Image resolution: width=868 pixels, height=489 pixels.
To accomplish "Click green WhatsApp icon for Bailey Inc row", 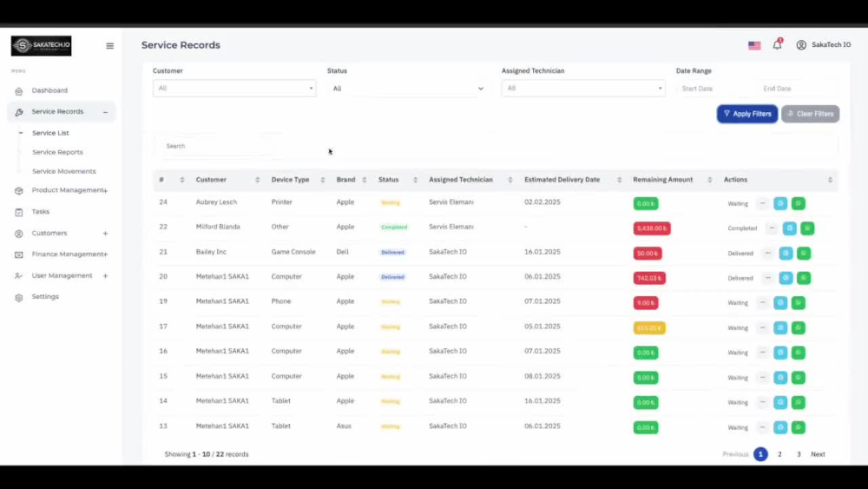I will click(x=803, y=253).
